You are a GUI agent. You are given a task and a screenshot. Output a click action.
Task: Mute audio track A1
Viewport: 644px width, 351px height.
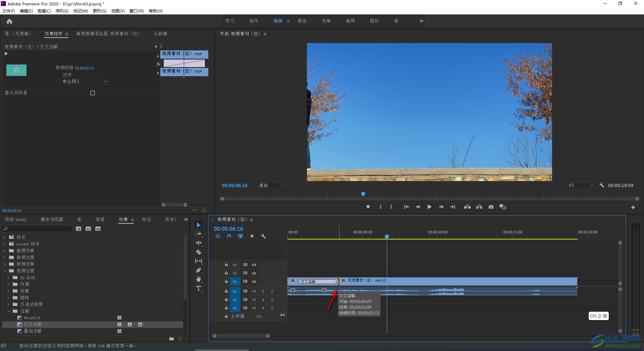pos(254,291)
